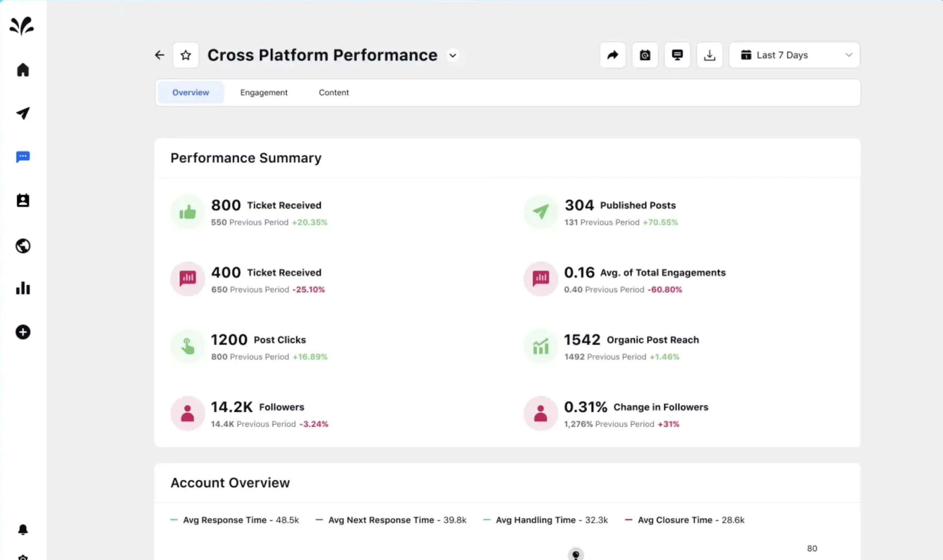Click the inbox/messages icon in sidebar
This screenshot has width=943, height=560.
pyautogui.click(x=23, y=156)
